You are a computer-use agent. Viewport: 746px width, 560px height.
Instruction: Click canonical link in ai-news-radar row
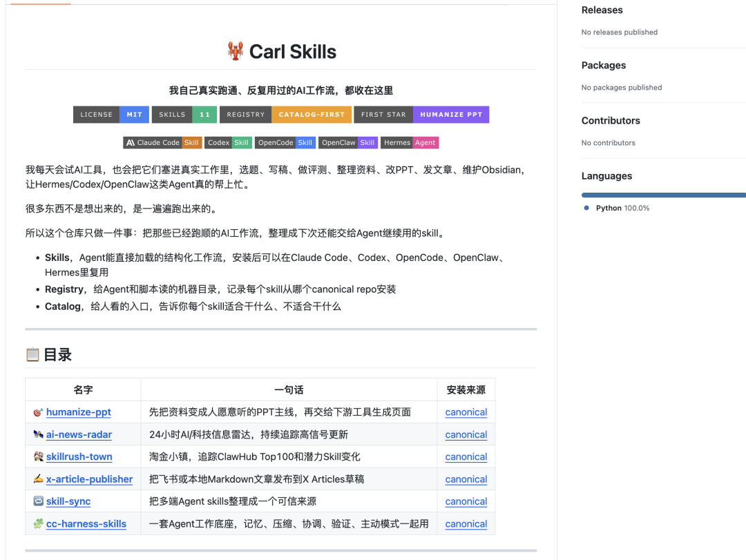point(466,434)
